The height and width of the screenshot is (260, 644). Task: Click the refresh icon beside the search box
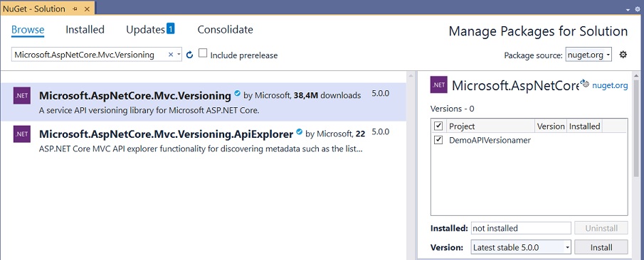(189, 55)
